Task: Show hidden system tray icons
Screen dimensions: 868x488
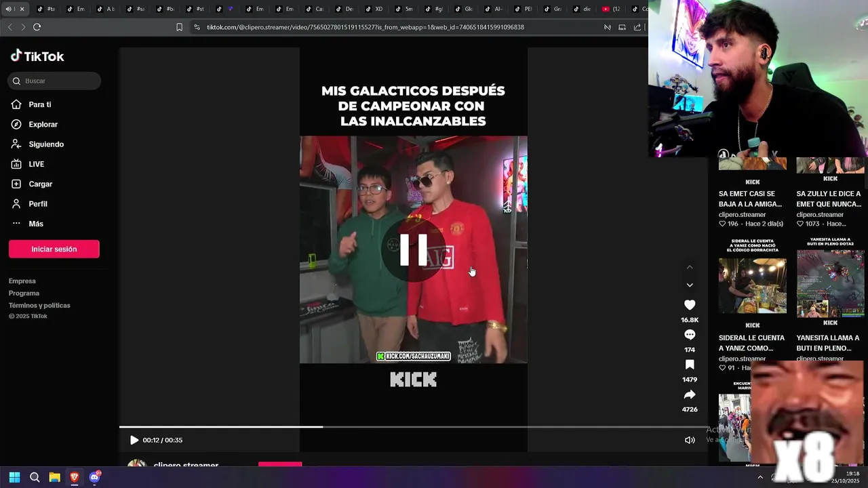Action: 760,477
